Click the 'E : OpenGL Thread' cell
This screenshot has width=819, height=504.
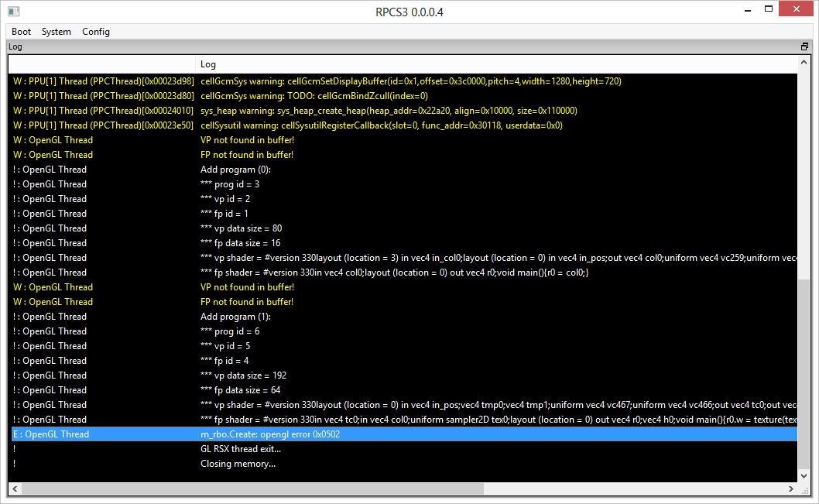point(51,434)
